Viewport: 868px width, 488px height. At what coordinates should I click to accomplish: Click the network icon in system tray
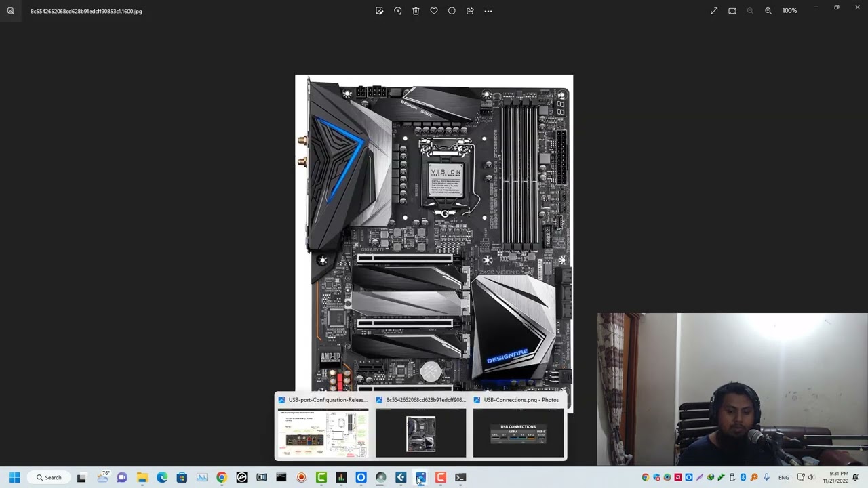click(801, 477)
